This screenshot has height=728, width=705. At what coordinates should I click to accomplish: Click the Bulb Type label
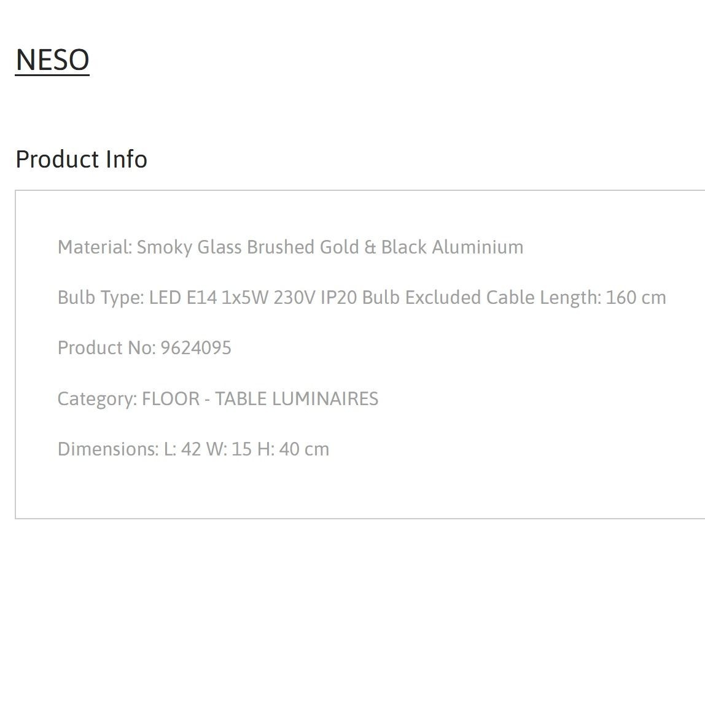pyautogui.click(x=101, y=298)
